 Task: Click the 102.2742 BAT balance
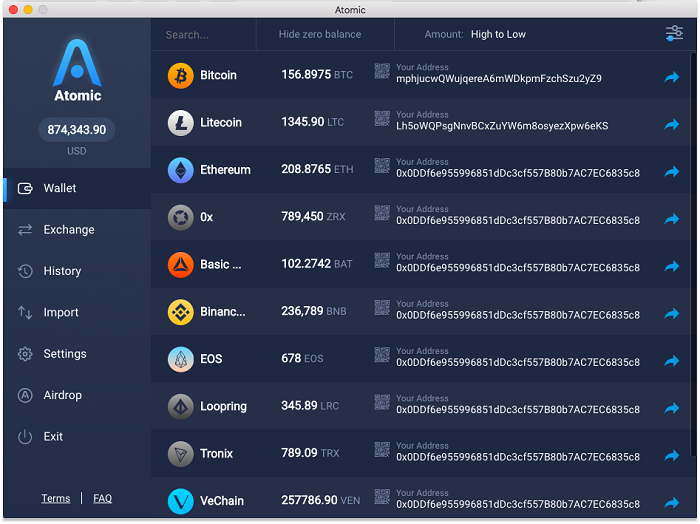coord(317,264)
